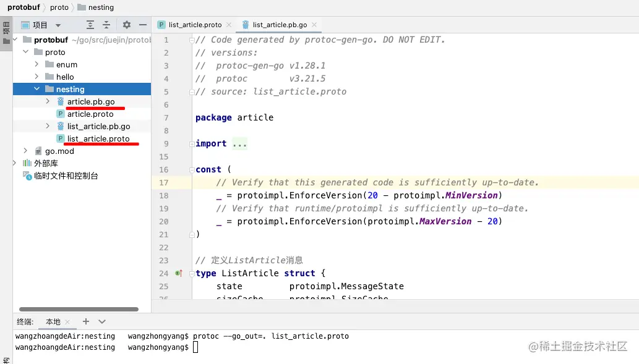Click the proto icon of list_article.proto row
639x364 pixels.
[61, 138]
